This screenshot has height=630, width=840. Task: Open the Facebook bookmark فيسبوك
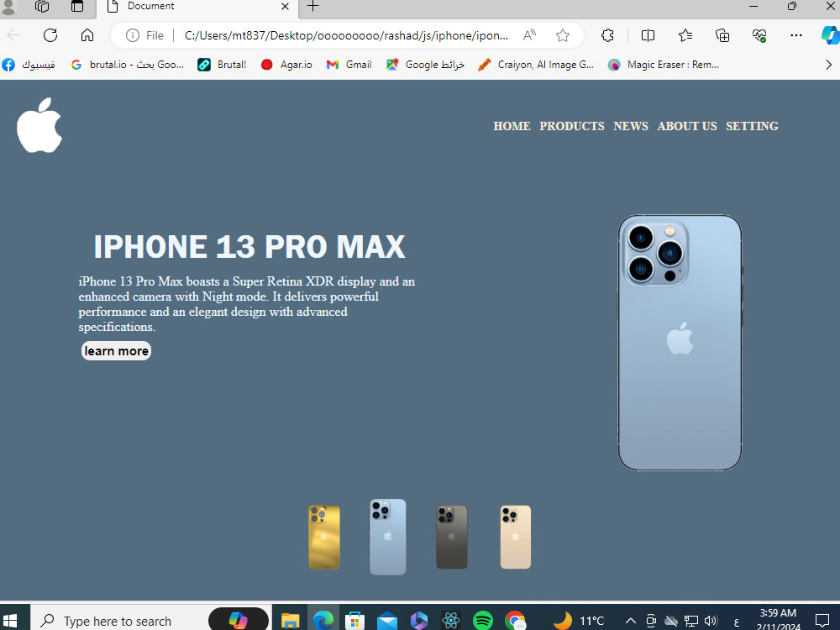click(x=29, y=65)
